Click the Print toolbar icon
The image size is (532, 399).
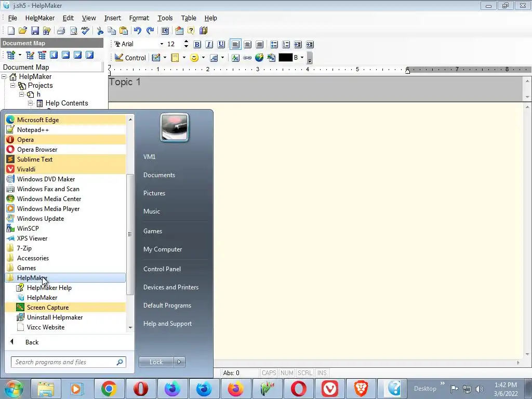coord(61,31)
